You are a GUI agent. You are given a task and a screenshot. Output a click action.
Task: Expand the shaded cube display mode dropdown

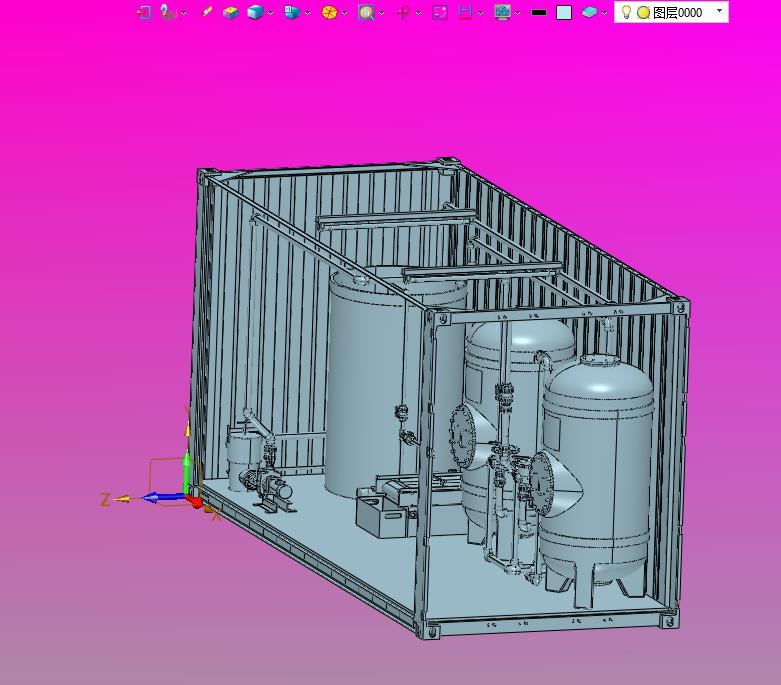[270, 13]
